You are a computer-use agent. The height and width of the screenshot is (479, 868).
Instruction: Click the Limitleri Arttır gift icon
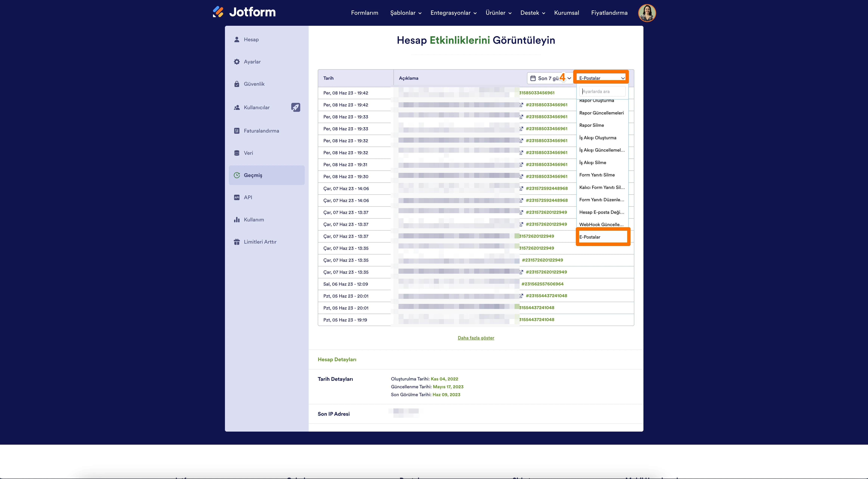[237, 242]
